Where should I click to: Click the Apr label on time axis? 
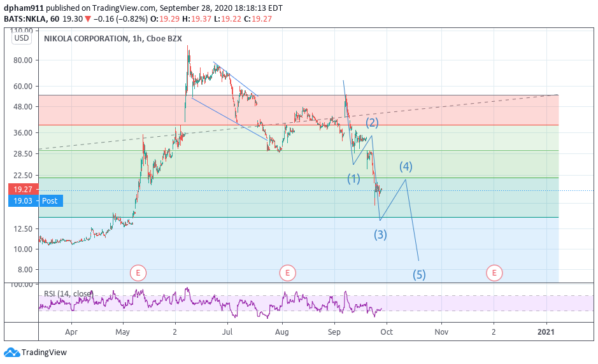(x=71, y=332)
